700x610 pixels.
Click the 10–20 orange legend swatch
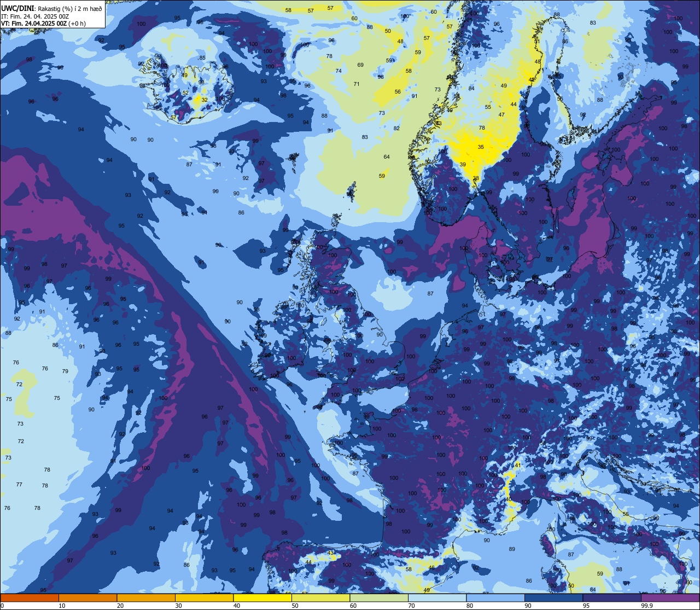[87, 597]
